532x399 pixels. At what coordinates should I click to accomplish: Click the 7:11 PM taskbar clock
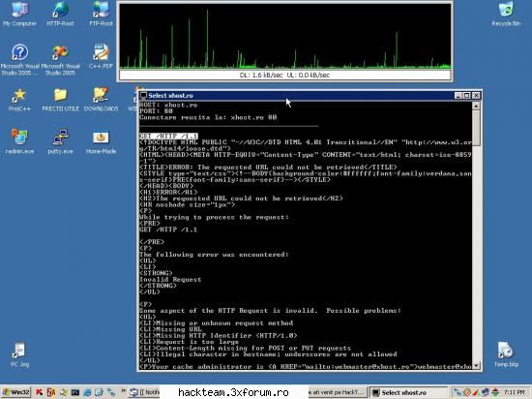pyautogui.click(x=515, y=392)
